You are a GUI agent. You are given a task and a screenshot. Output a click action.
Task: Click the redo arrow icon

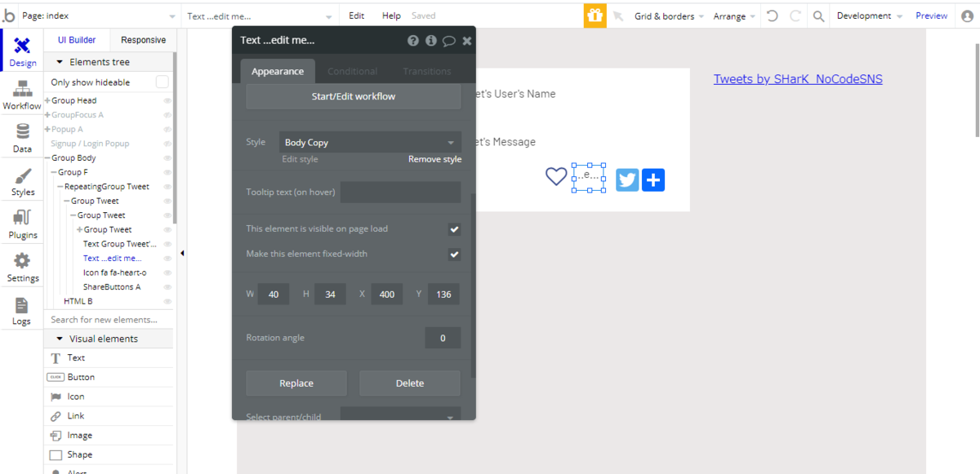click(795, 16)
